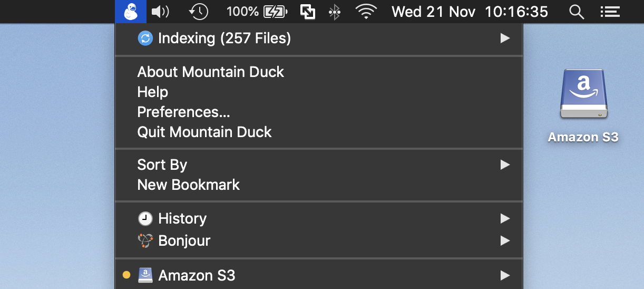Open Preferences… from the menu
Screen dimensions: 644x289
(183, 112)
